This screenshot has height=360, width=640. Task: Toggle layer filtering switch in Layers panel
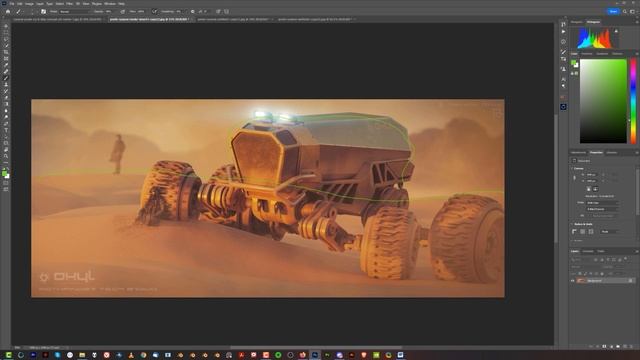[626, 258]
